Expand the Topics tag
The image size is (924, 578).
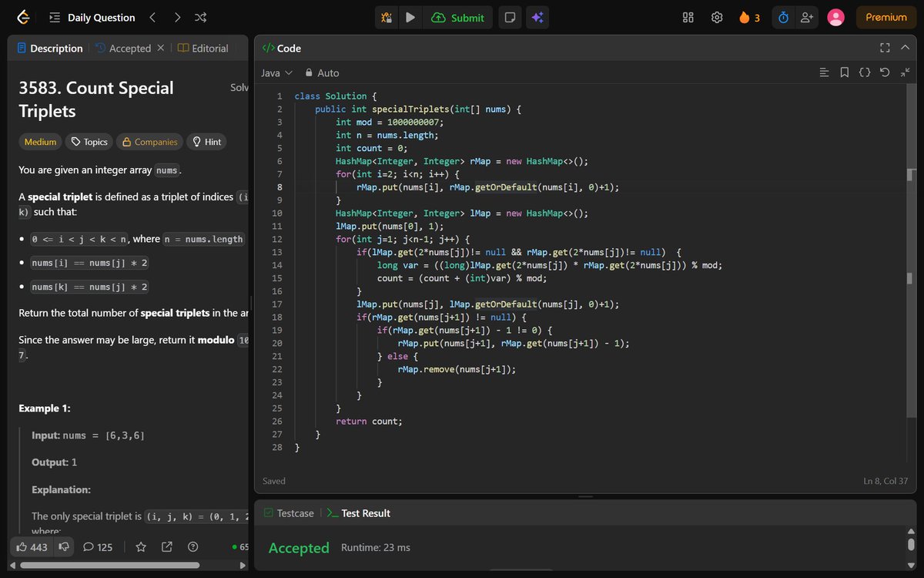pos(89,142)
